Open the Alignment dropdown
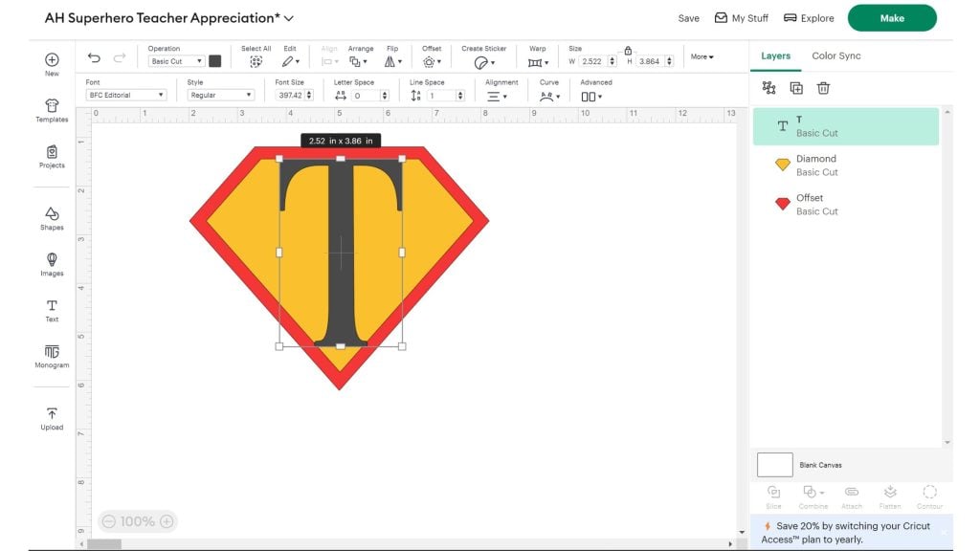This screenshot has height=551, width=980. click(497, 97)
